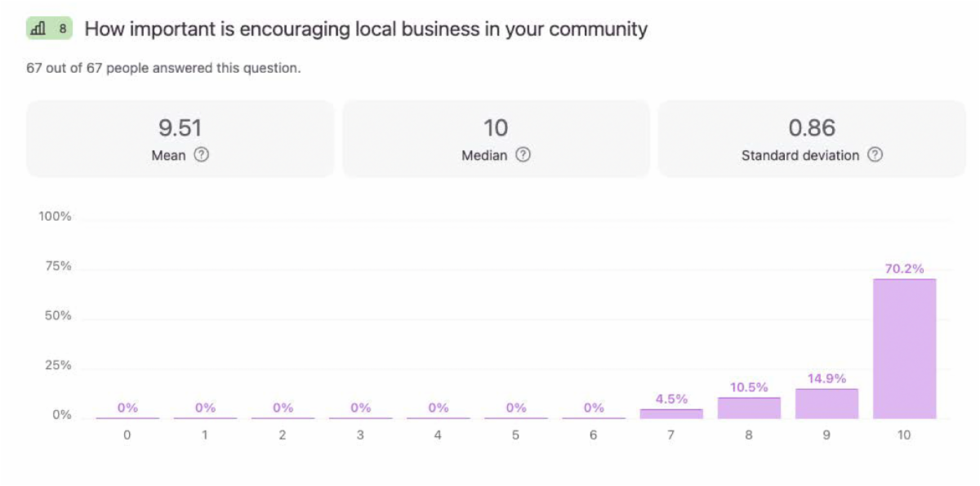The image size is (980, 486).
Task: Click the 0% label above rating 6
Action: point(594,408)
